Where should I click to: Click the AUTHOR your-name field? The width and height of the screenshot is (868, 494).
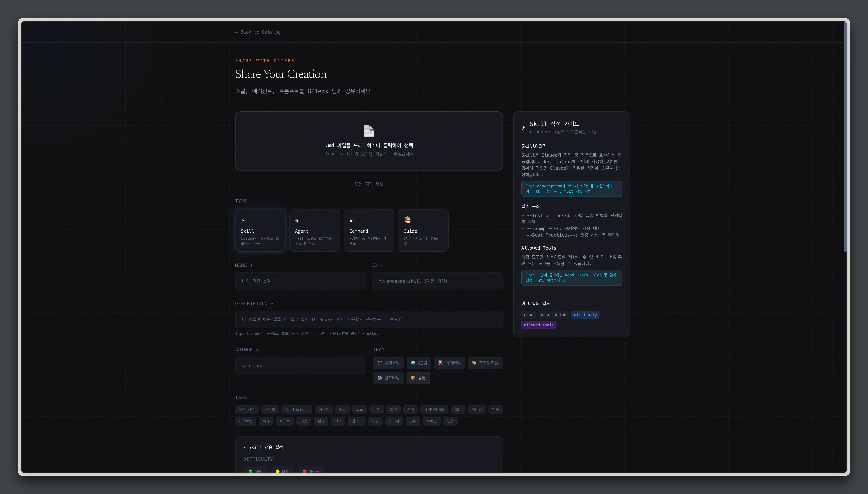pyautogui.click(x=300, y=366)
